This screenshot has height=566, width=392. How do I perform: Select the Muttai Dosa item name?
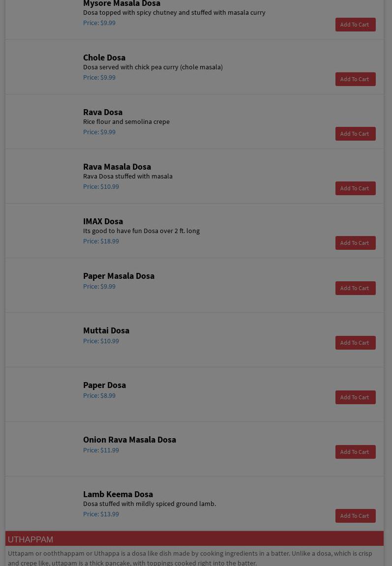(106, 330)
